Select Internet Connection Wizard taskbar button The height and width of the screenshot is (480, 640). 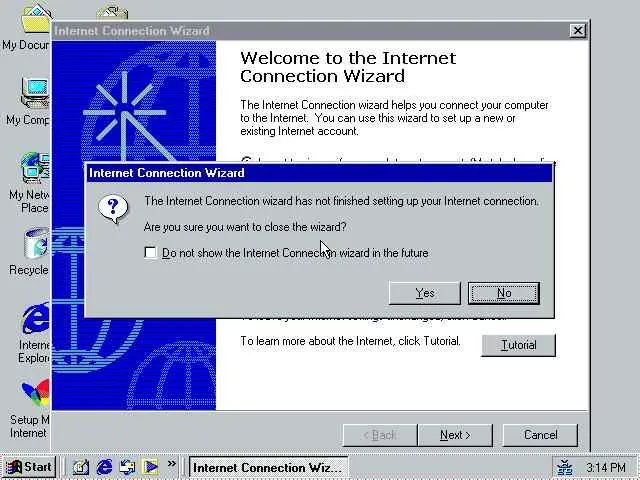269,467
